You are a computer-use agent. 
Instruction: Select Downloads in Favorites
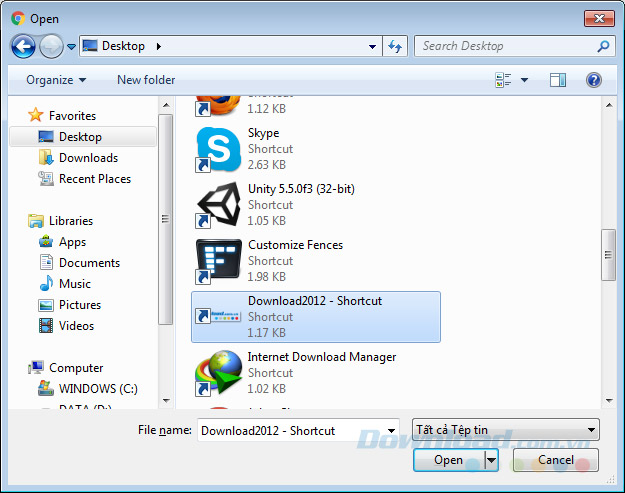88,158
